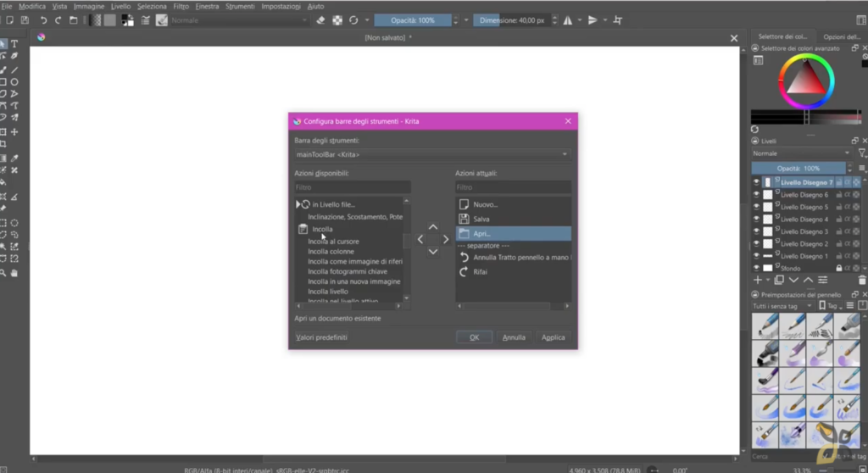Open layer properties icon in Livelli panel
868x473 pixels.
click(x=823, y=281)
